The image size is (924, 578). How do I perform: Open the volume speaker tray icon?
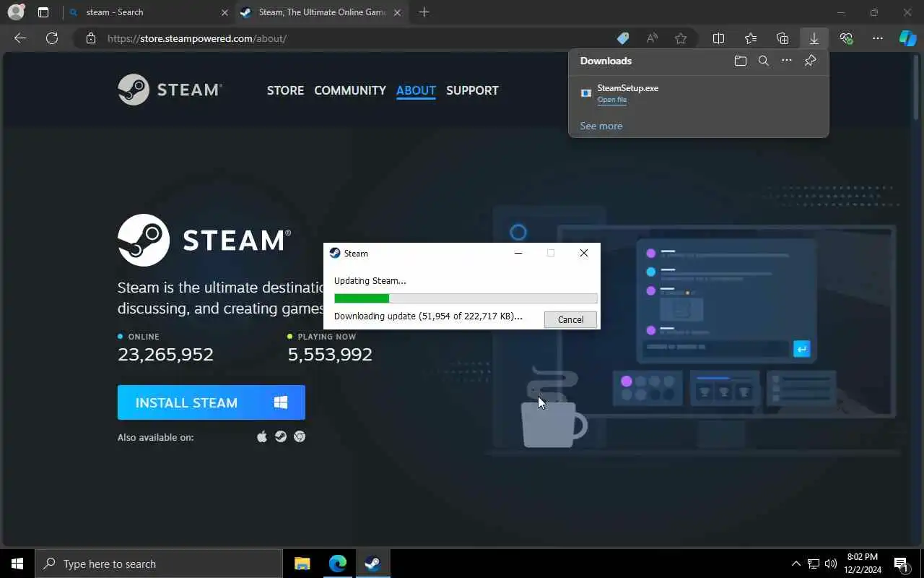[831, 564]
